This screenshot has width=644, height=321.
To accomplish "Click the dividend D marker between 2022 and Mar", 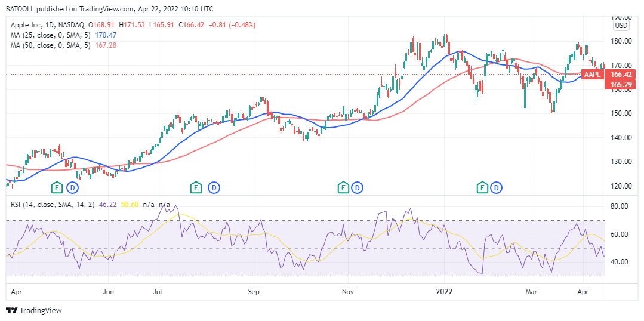I will (497, 188).
